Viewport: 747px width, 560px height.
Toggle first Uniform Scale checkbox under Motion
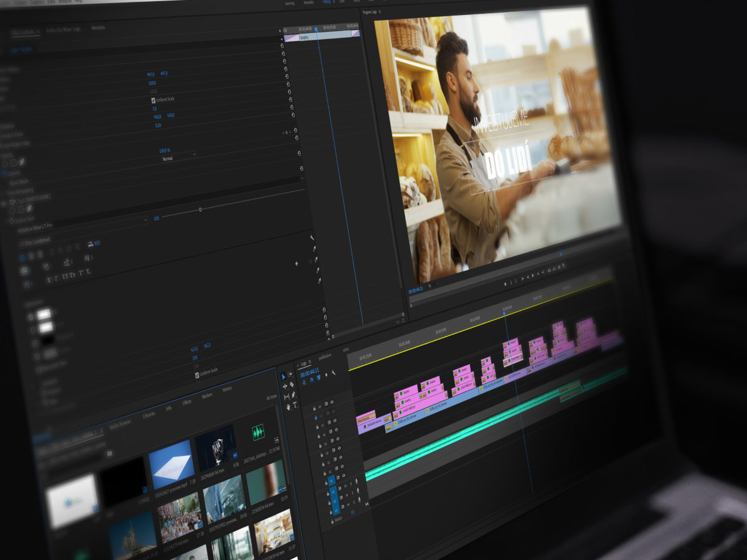pos(153,100)
